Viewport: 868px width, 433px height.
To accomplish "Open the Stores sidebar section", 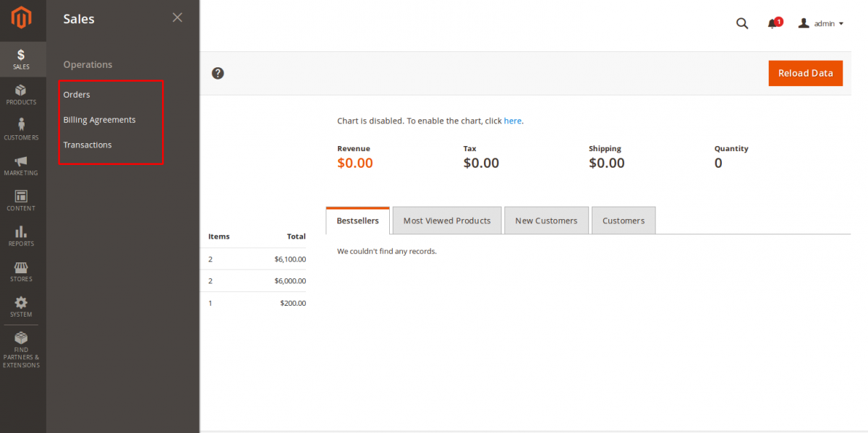I will pyautogui.click(x=22, y=271).
